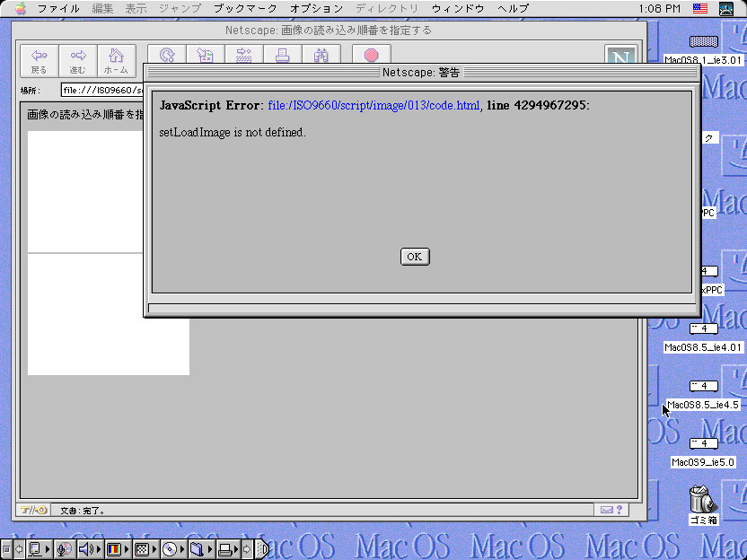747x560 pixels.
Task: Open the オプション menu
Action: 316,9
